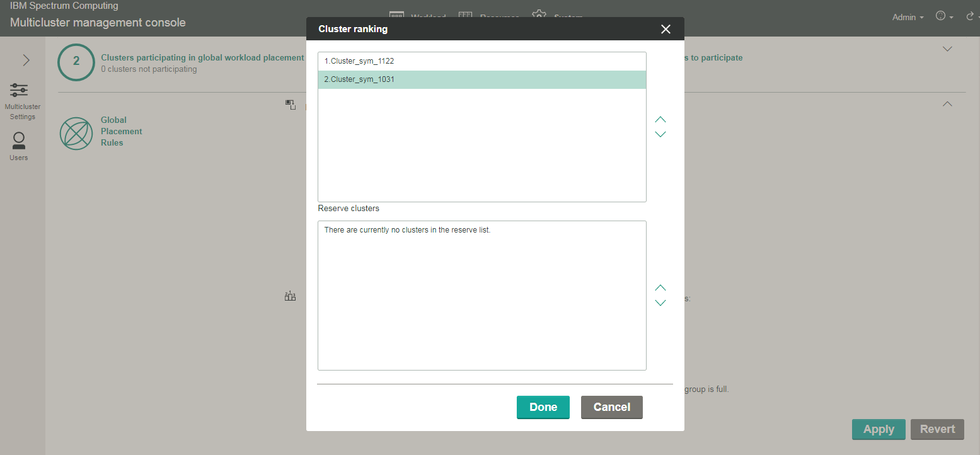Open Multicluster Settings in sidebar
Screen dimensions: 980x455
click(22, 101)
